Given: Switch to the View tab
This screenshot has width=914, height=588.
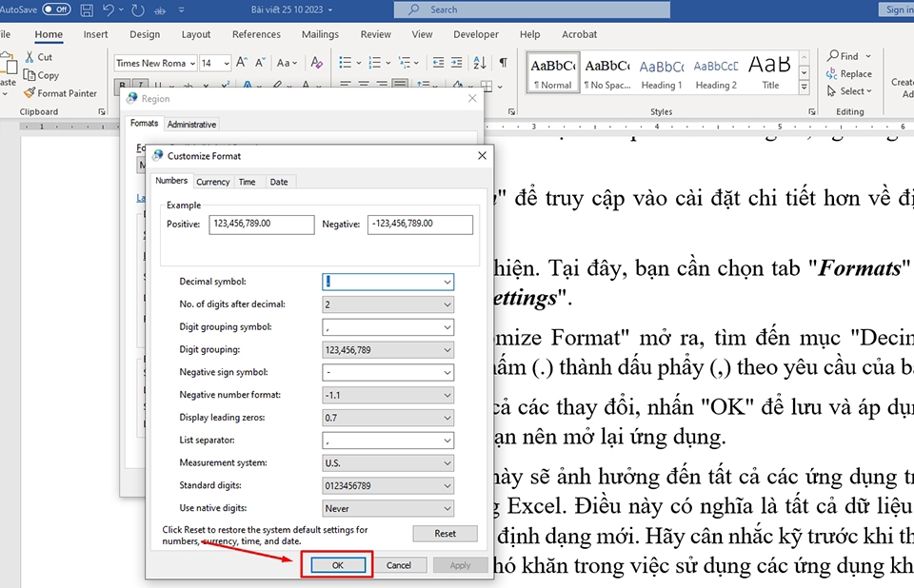Looking at the screenshot, I should (422, 34).
